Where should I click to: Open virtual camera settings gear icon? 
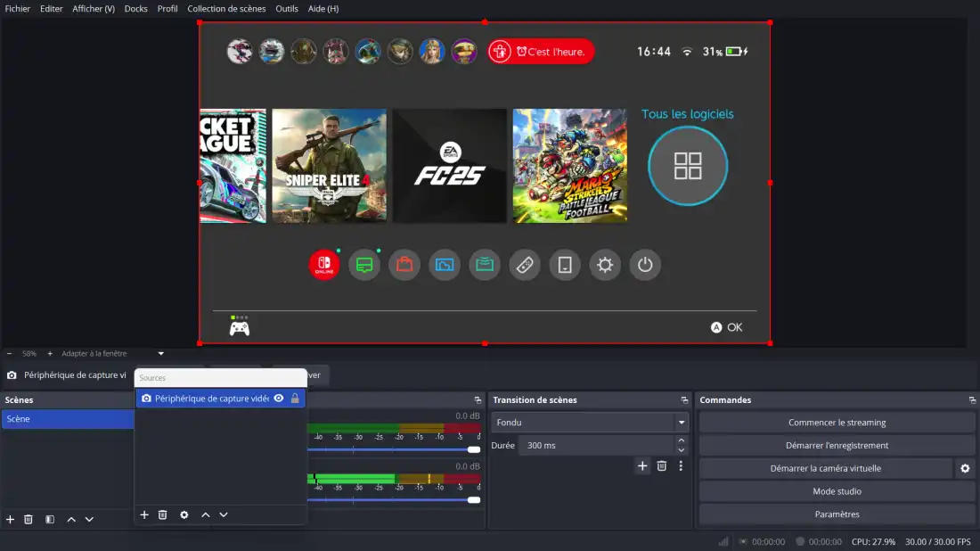[965, 468]
